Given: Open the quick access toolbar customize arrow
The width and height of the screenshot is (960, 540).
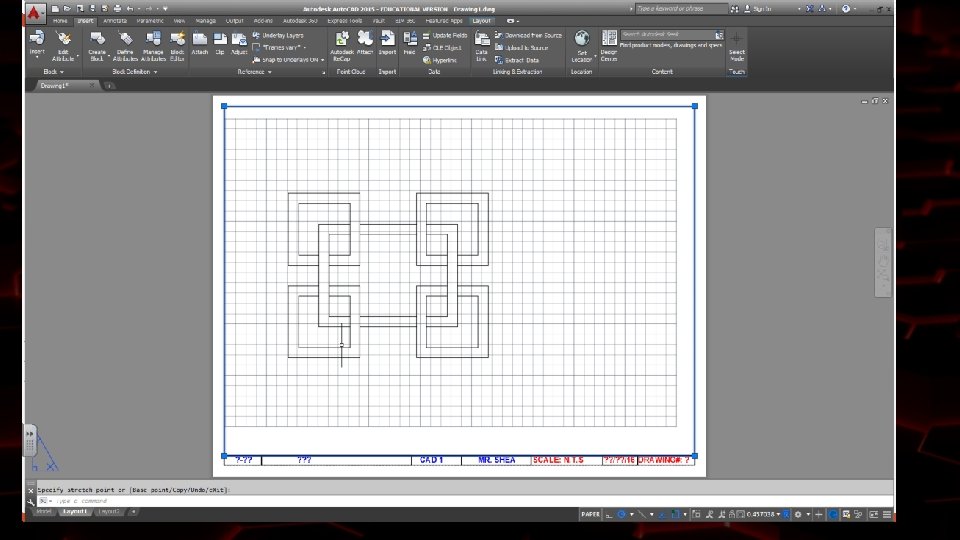Looking at the screenshot, I should coord(165,9).
